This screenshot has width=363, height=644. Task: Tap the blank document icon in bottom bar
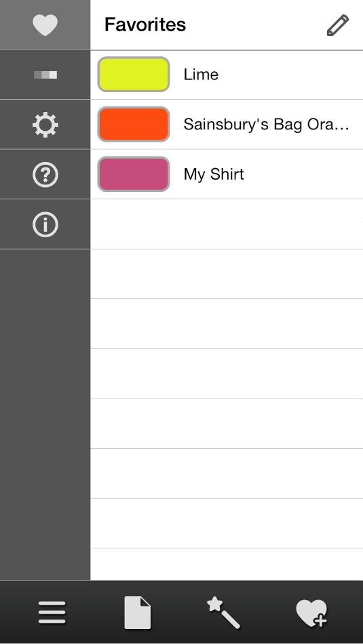click(138, 613)
